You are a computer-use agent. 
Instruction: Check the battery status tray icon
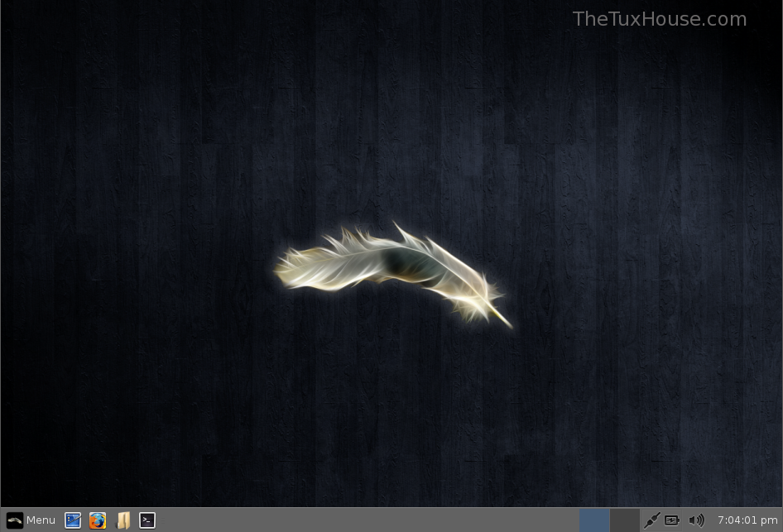pos(673,520)
